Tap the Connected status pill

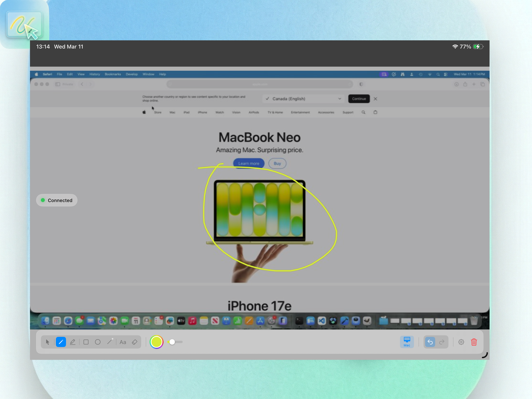pyautogui.click(x=57, y=200)
